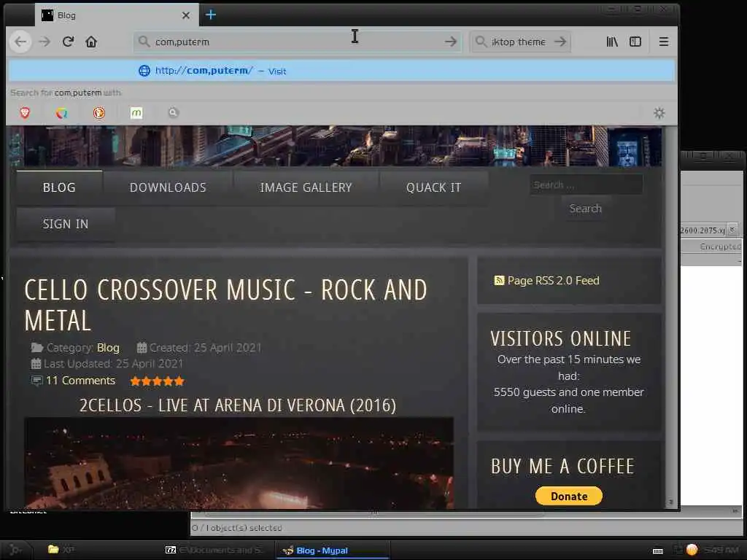
Task: Click the five-star rating
Action: (x=158, y=381)
